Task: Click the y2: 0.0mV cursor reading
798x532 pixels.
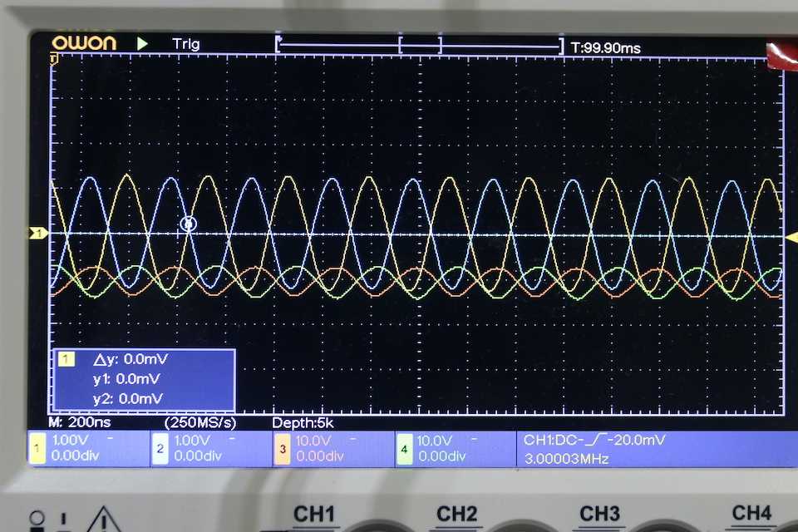Action: [128, 398]
